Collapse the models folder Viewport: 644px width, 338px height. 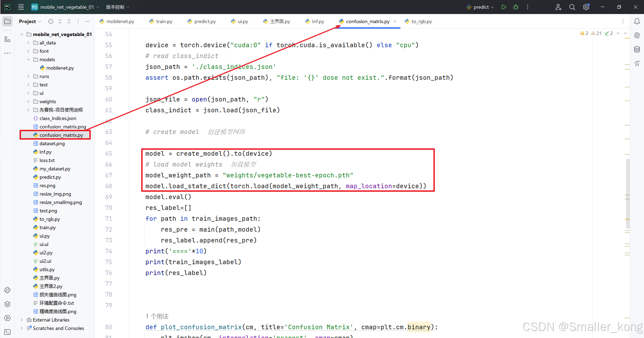click(28, 59)
